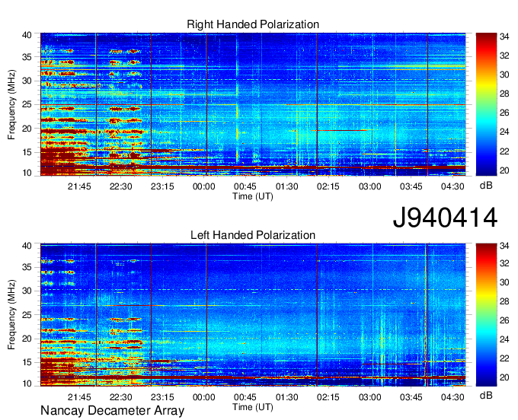Click the "Left Handed Polarization" plot title
The image size is (518, 420).
[x=253, y=235]
